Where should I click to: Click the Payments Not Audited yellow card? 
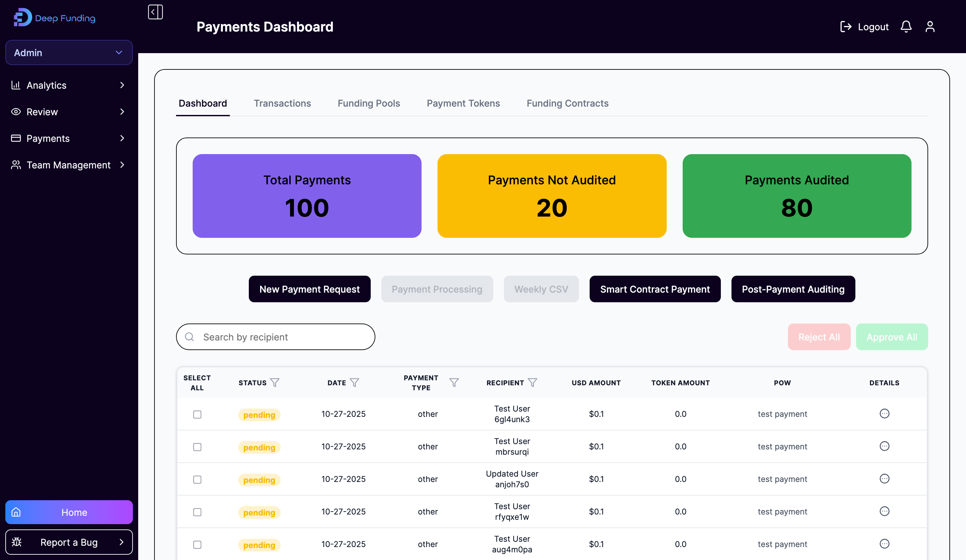click(552, 196)
